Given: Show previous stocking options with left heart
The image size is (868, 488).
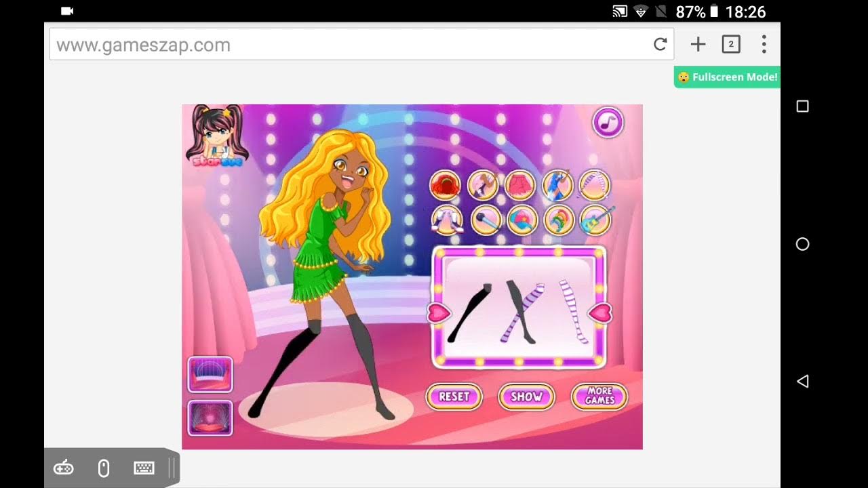Looking at the screenshot, I should [x=439, y=312].
